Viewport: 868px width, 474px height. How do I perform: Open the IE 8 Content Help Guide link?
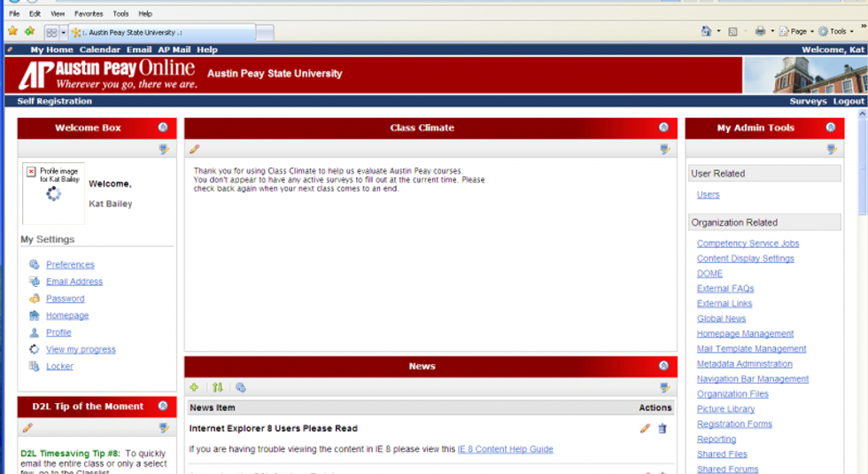point(505,449)
